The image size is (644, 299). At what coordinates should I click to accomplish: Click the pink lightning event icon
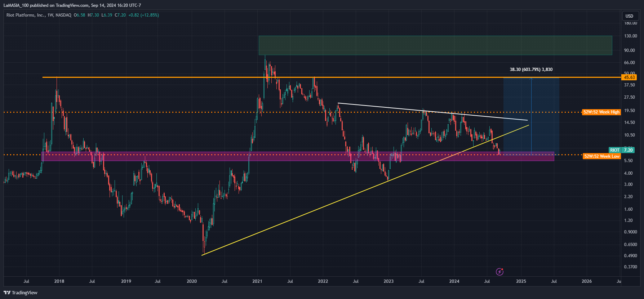click(499, 272)
